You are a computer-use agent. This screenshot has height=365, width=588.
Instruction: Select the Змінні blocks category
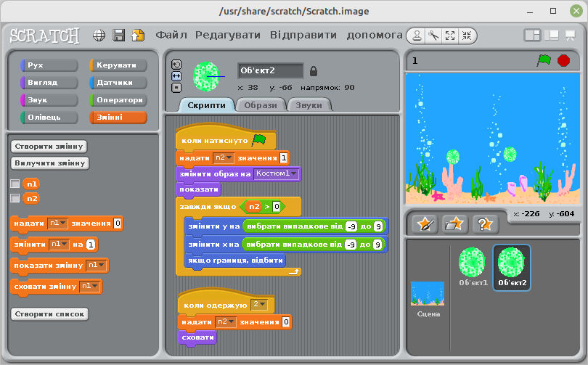(x=118, y=118)
